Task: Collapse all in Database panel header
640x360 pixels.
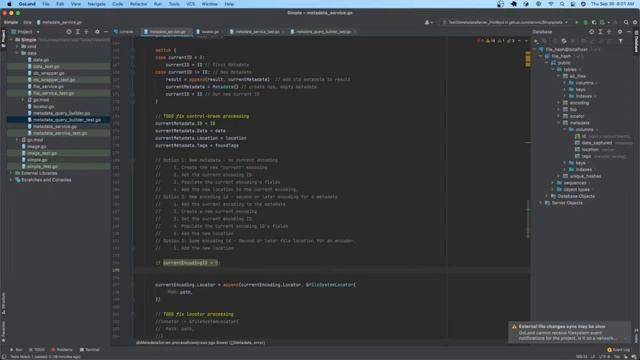Action: tap(609, 32)
